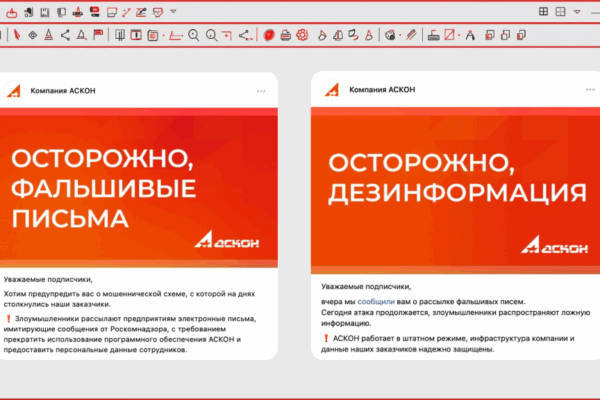Open three-dots menu on fake letters post
Image resolution: width=600 pixels, height=400 pixels.
[261, 90]
